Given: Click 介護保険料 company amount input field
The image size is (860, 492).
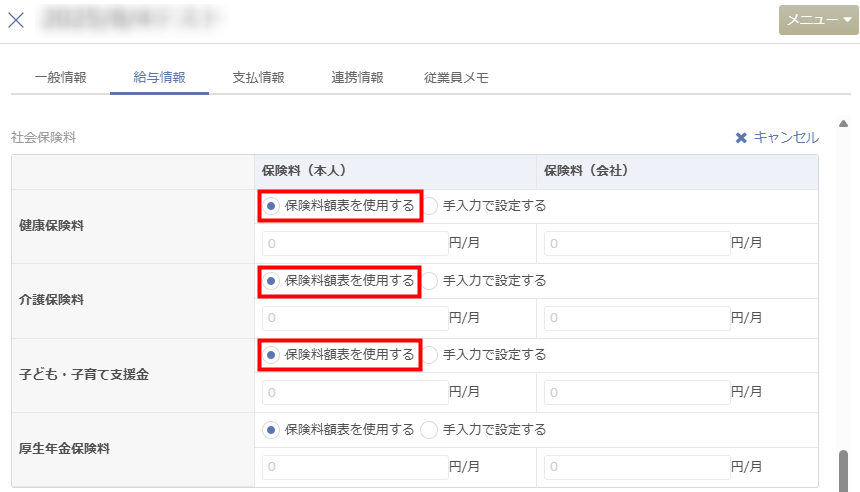Looking at the screenshot, I should coord(637,318).
